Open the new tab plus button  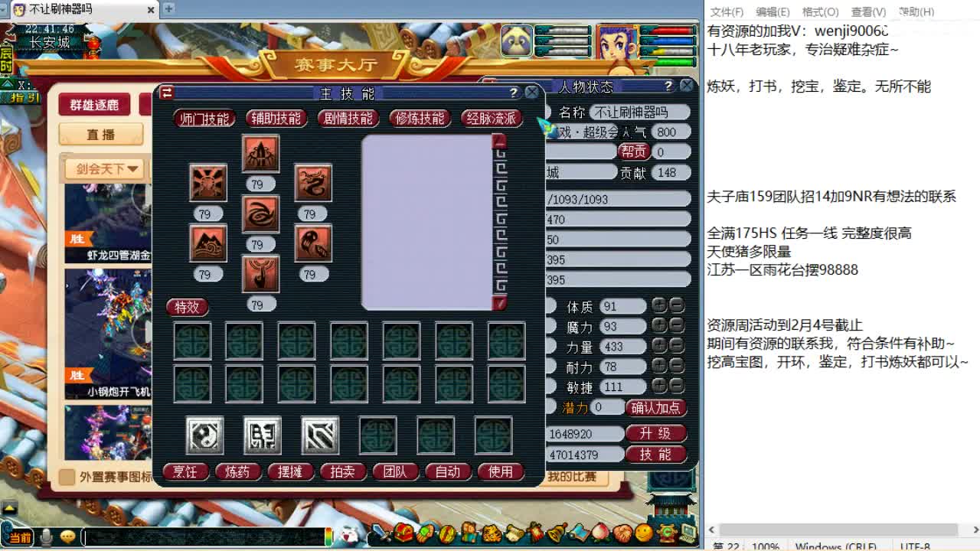[x=168, y=9]
